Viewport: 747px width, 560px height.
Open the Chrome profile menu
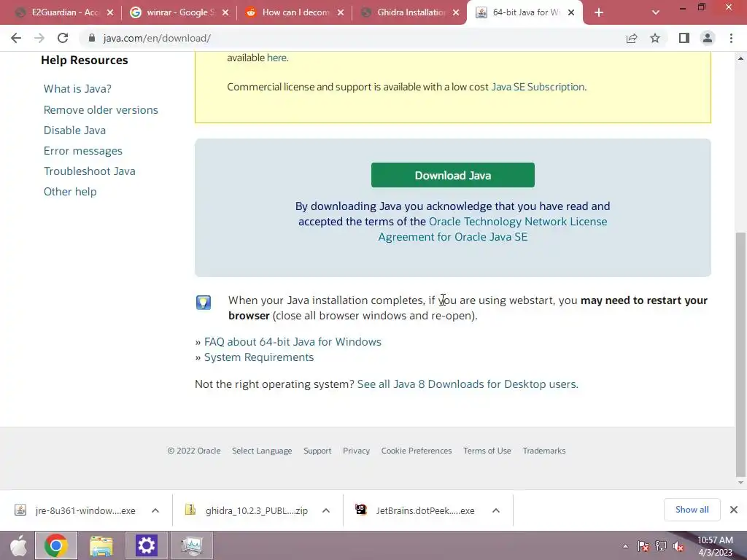708,38
